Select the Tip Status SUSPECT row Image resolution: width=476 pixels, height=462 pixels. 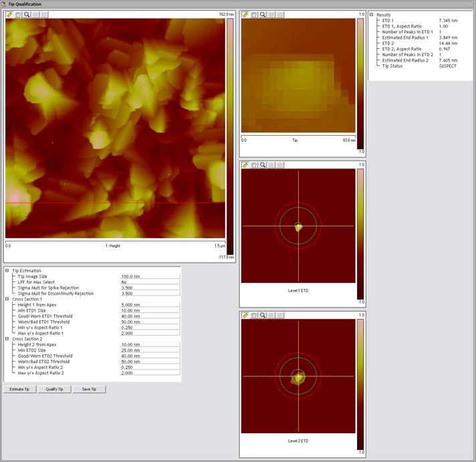(x=420, y=66)
